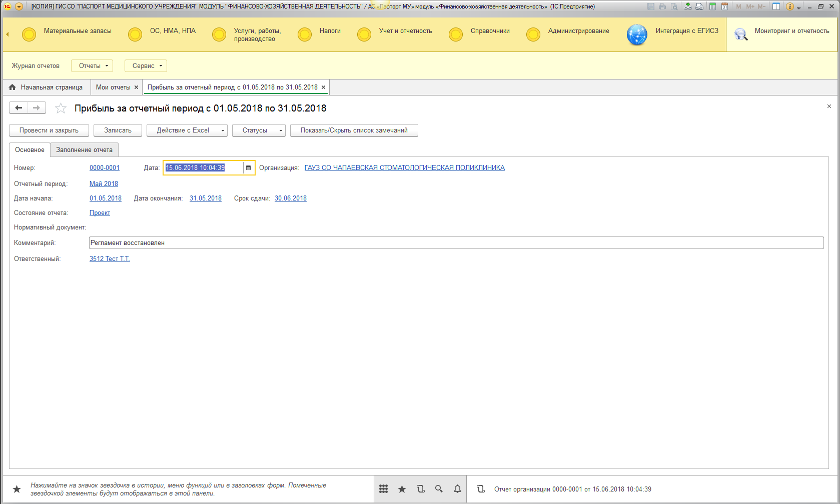
Task: Open Справочники section
Action: (x=490, y=31)
